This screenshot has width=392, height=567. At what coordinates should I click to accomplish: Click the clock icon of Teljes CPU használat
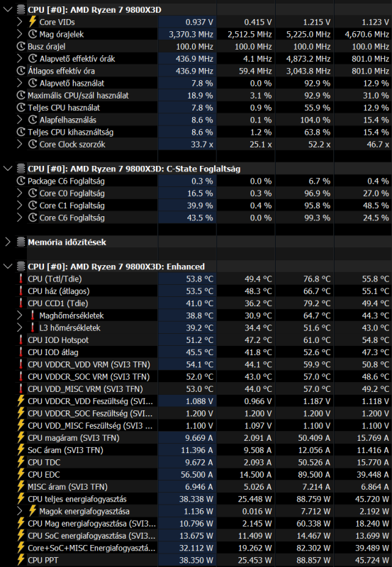click(21, 108)
